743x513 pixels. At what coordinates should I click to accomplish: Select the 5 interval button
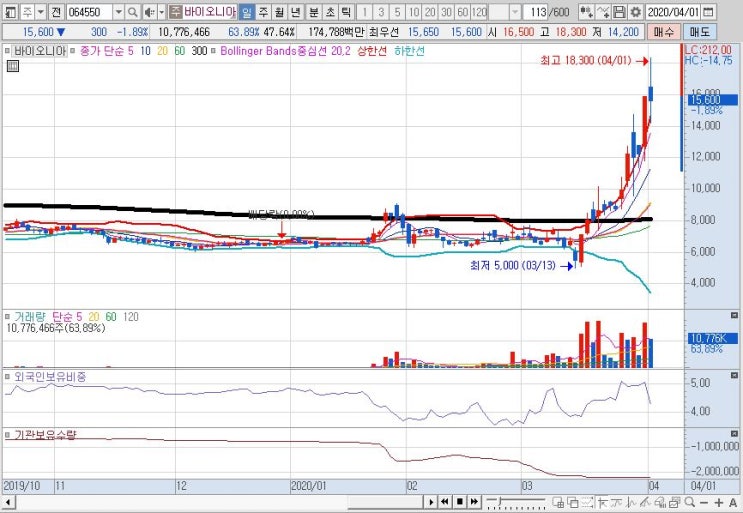[397, 12]
